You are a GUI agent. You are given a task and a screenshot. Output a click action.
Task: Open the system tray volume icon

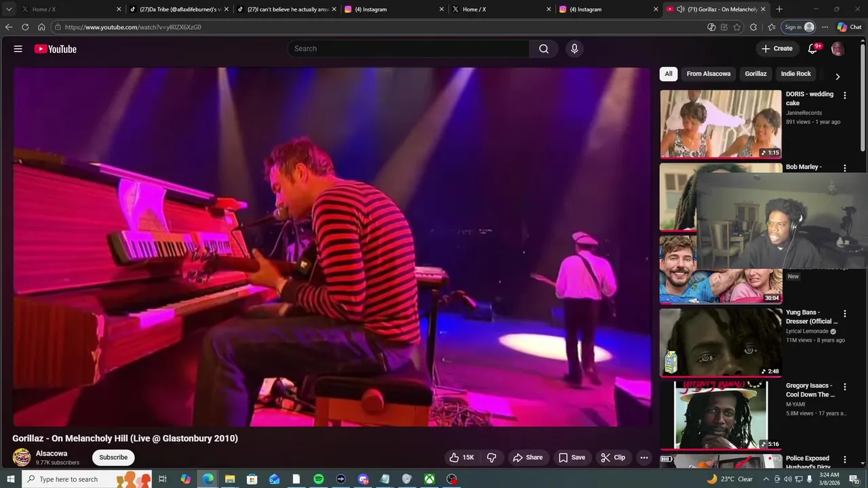787,479
